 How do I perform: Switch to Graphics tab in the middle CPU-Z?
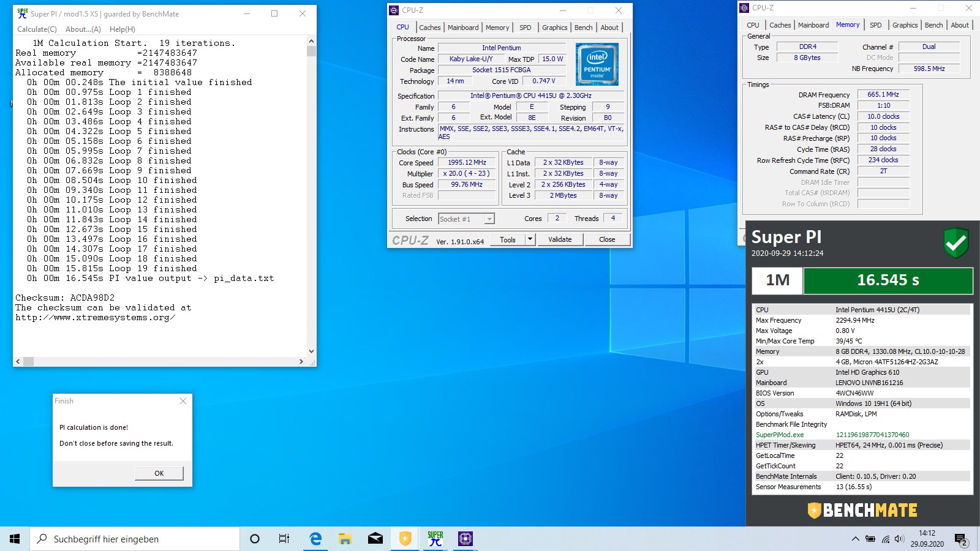(x=554, y=28)
